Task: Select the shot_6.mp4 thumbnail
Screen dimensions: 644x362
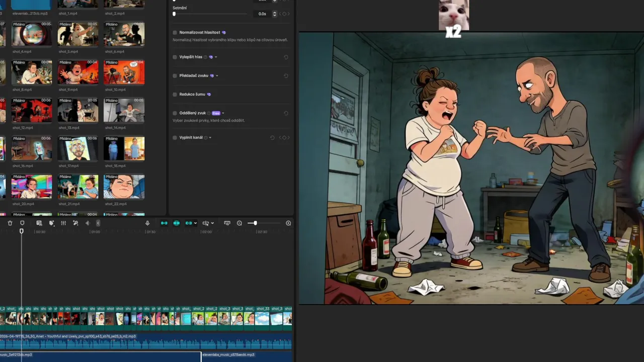Action: pyautogui.click(x=124, y=35)
